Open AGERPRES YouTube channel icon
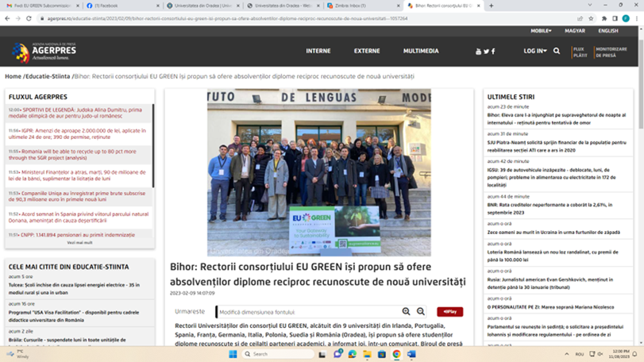The width and height of the screenshot is (644, 362). (478, 51)
